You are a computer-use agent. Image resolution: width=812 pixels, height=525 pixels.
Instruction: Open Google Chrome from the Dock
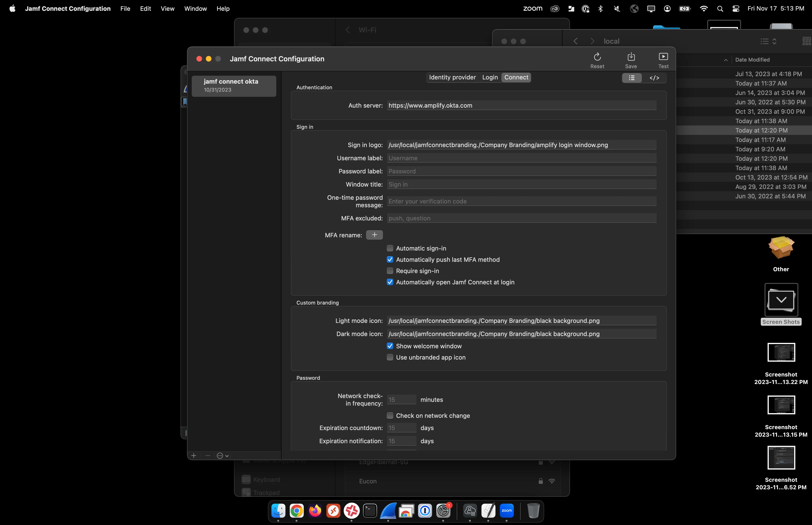pos(297,511)
